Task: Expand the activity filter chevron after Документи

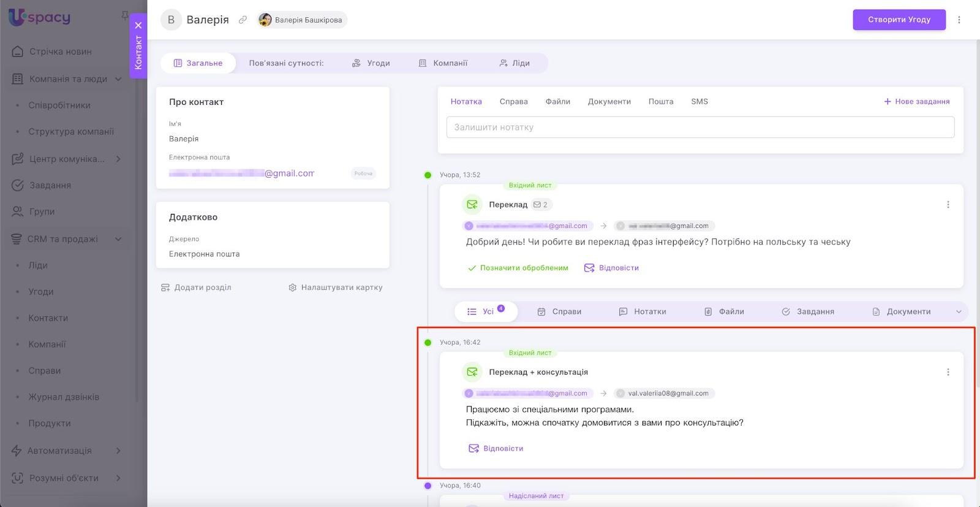Action: (959, 311)
